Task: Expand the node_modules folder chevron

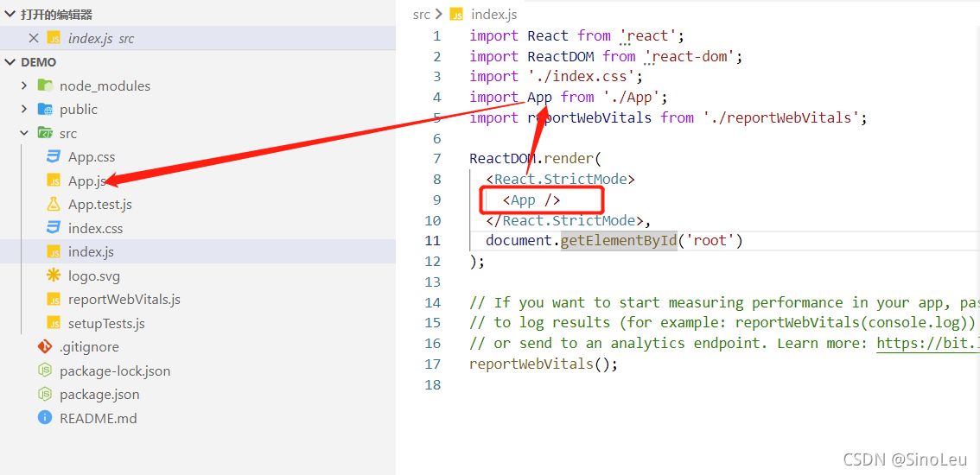Action: pos(24,85)
